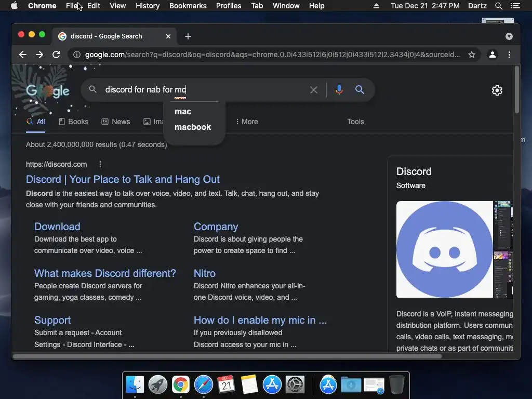
Task: Open options dots beside discord.com URL
Action: 100,164
